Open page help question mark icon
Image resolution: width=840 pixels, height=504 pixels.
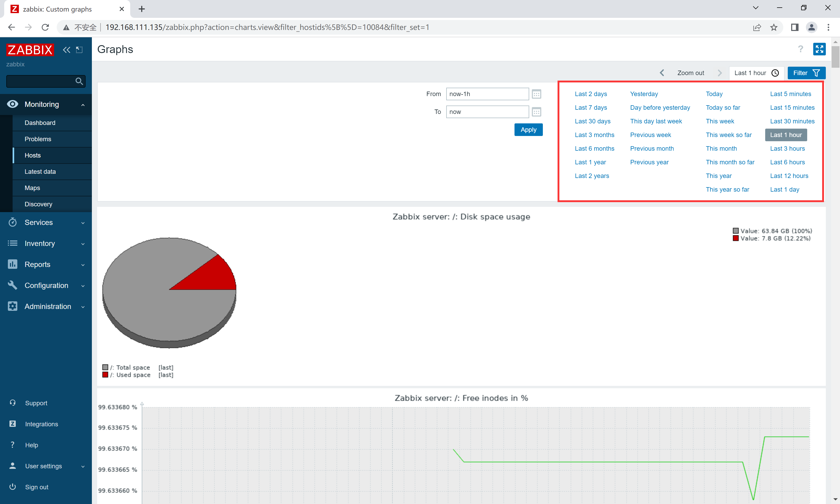point(801,49)
